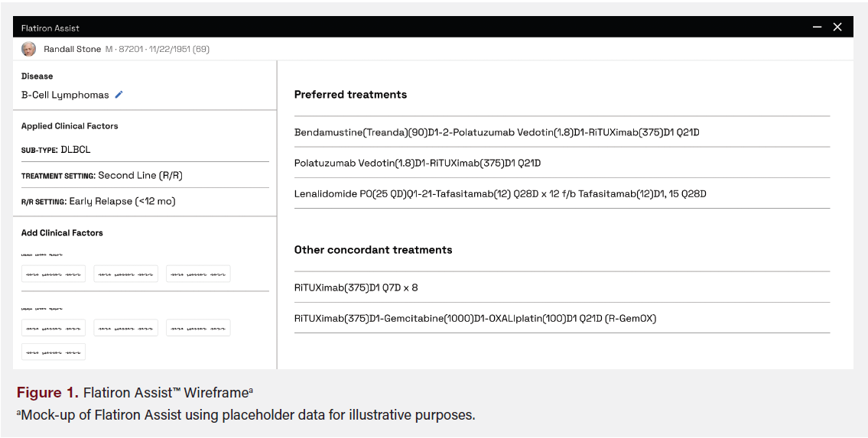The image size is (868, 438).
Task: Pick the RiTUXimab Q7D x 8 regimen
Action: [356, 287]
